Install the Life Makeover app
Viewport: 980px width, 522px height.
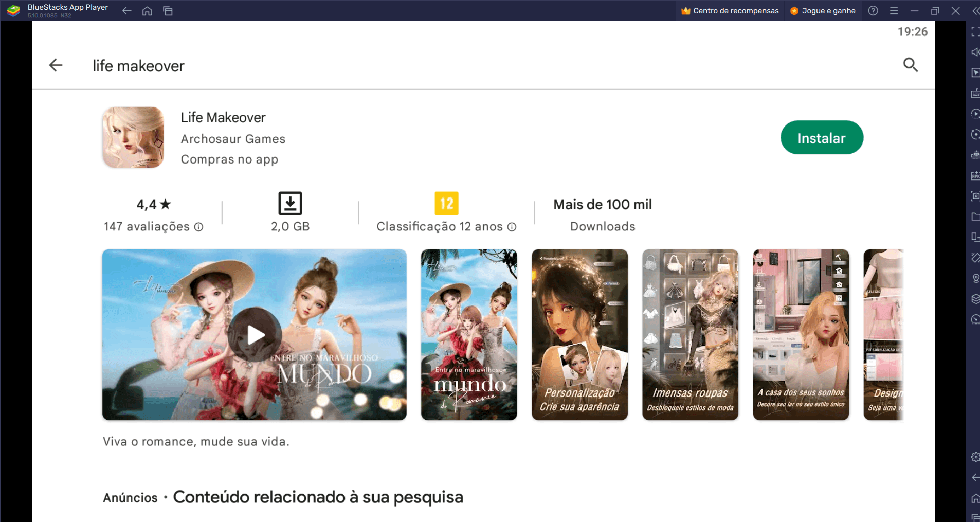click(x=822, y=137)
